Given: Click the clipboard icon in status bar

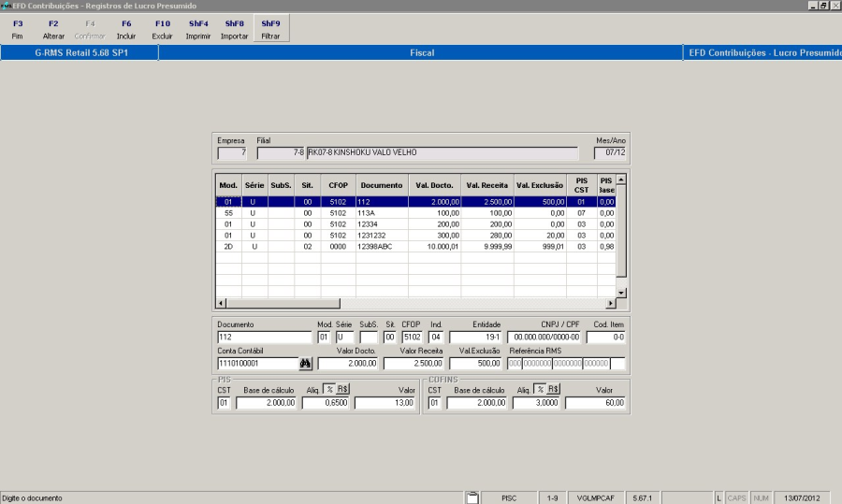Looking at the screenshot, I should (x=472, y=497).
